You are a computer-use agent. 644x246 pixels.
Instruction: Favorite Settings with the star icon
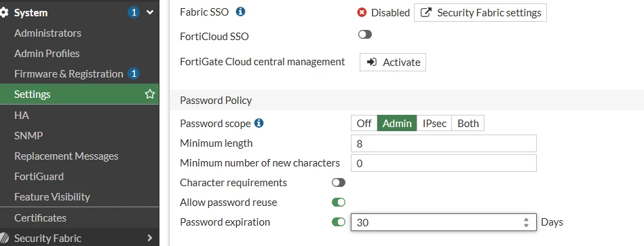(x=150, y=94)
